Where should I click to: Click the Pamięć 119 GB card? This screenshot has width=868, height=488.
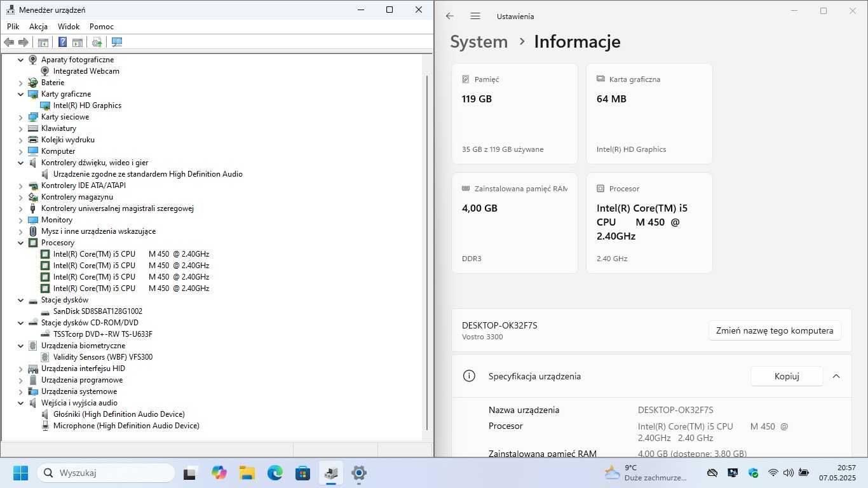pyautogui.click(x=515, y=114)
